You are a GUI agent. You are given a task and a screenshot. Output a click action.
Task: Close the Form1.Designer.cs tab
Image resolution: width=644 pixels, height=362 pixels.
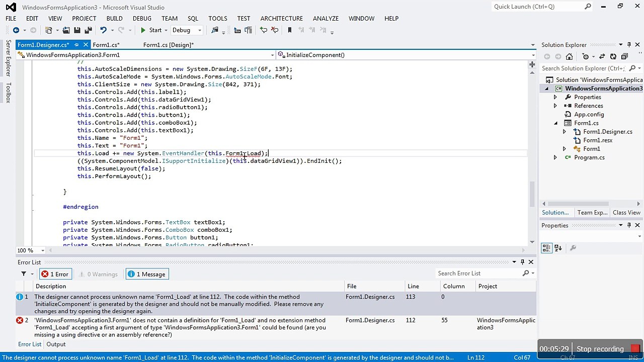click(86, 45)
